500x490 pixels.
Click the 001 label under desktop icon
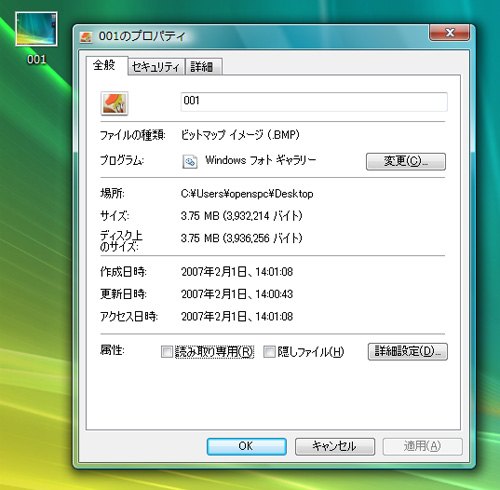tap(36, 59)
